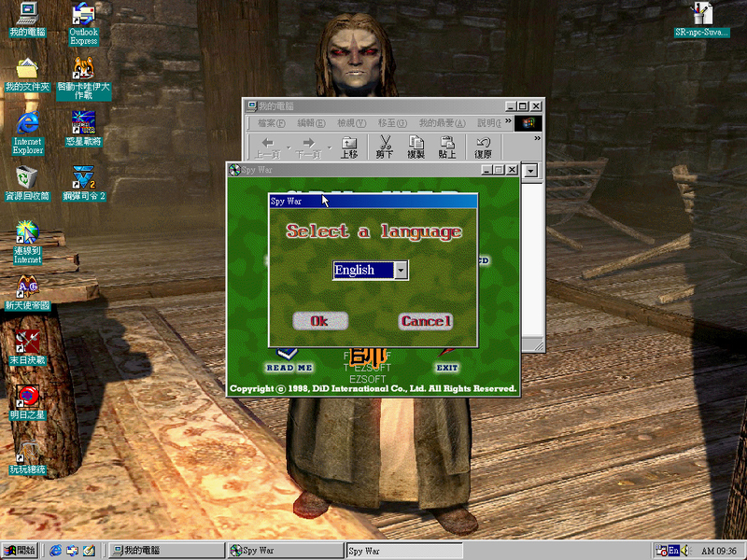Paste using the 貼上 toolbar icon
Viewport: 747px width, 560px height.
447,147
